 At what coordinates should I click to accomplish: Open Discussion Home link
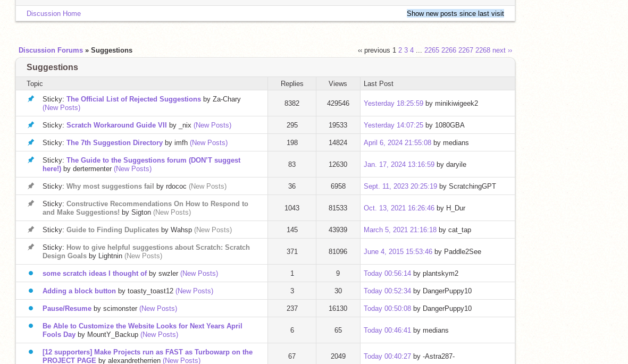tap(54, 13)
